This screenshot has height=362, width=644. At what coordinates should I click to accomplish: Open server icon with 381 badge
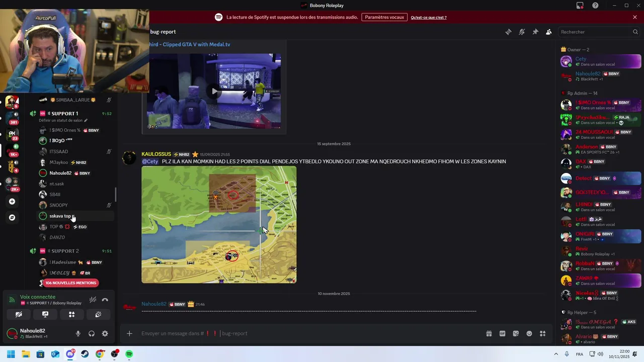(x=12, y=118)
